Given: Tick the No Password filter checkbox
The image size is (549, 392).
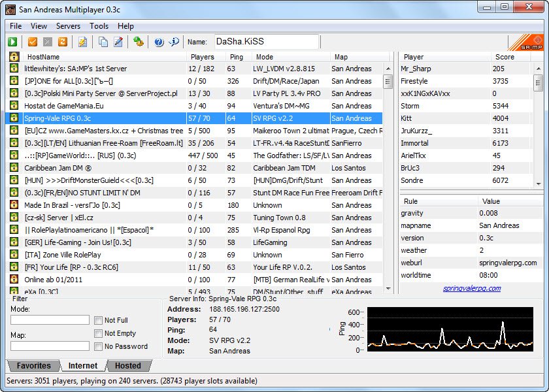Looking at the screenshot, I should [x=99, y=346].
